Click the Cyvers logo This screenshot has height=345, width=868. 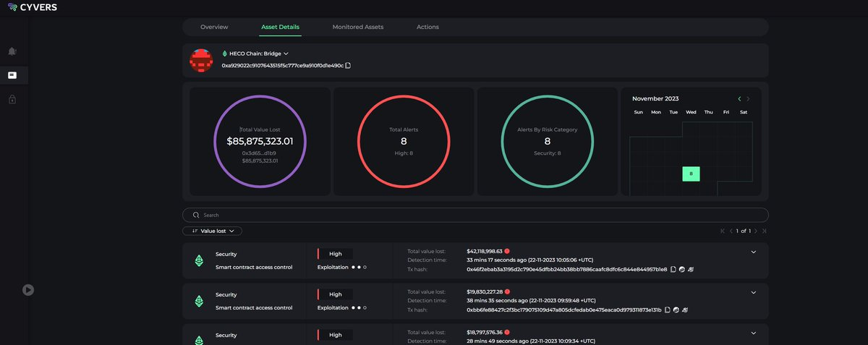pyautogui.click(x=33, y=7)
